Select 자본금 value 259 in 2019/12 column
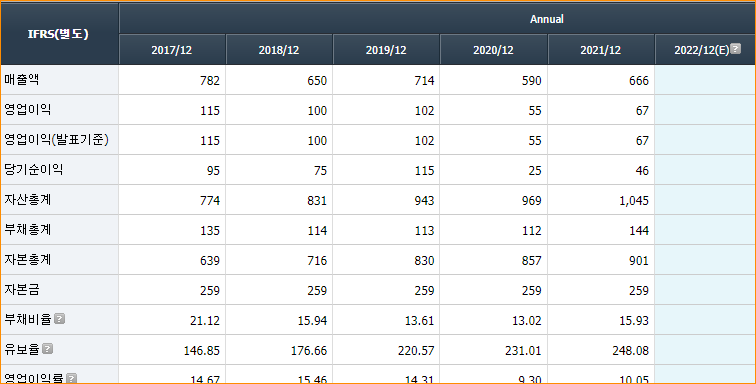Image resolution: width=756 pixels, height=384 pixels. 424,290
